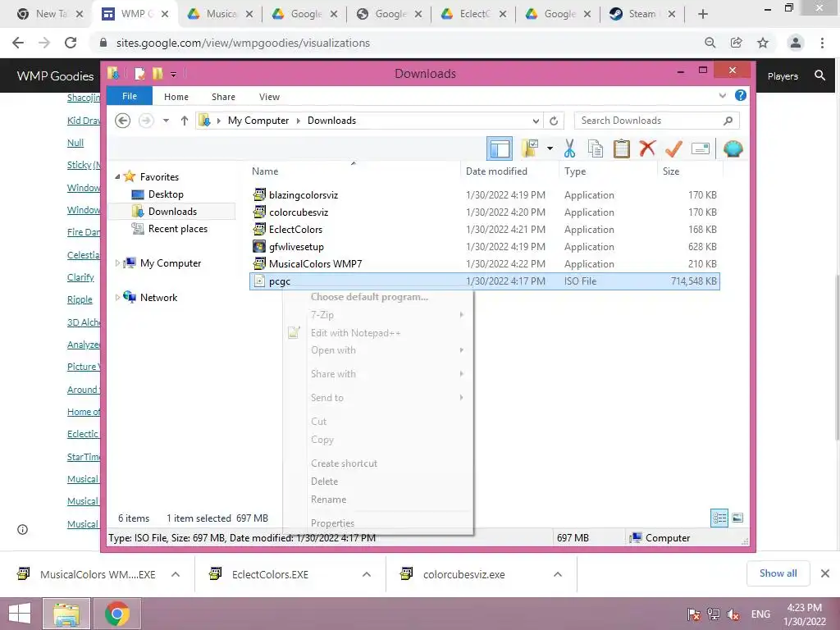This screenshot has height=630, width=840.
Task: Click the Explorer help question mark icon
Action: point(741,95)
